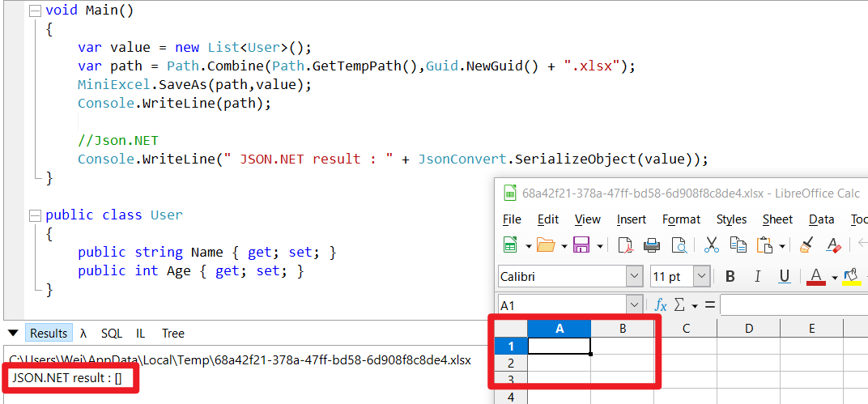This screenshot has width=868, height=404.
Task: Open the Data menu in Calc
Action: [822, 219]
